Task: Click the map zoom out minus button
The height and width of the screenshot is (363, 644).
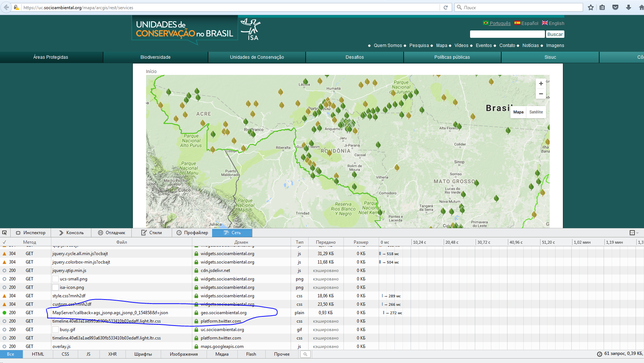Action: pos(541,94)
